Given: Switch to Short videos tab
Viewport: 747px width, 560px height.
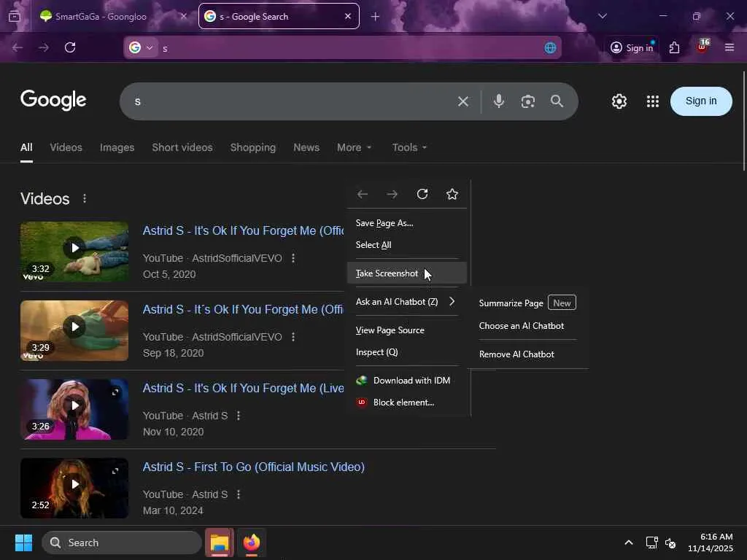Looking at the screenshot, I should (x=182, y=147).
